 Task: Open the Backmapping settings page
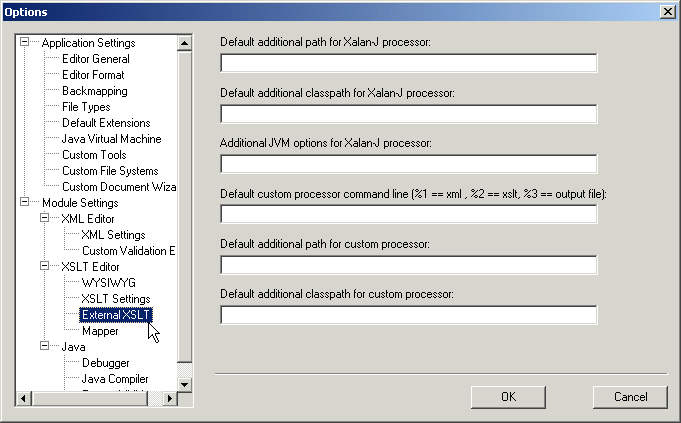click(94, 91)
